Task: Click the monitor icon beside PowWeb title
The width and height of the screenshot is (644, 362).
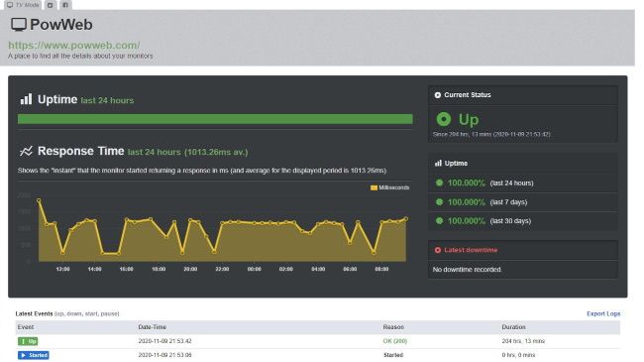Action: click(19, 25)
